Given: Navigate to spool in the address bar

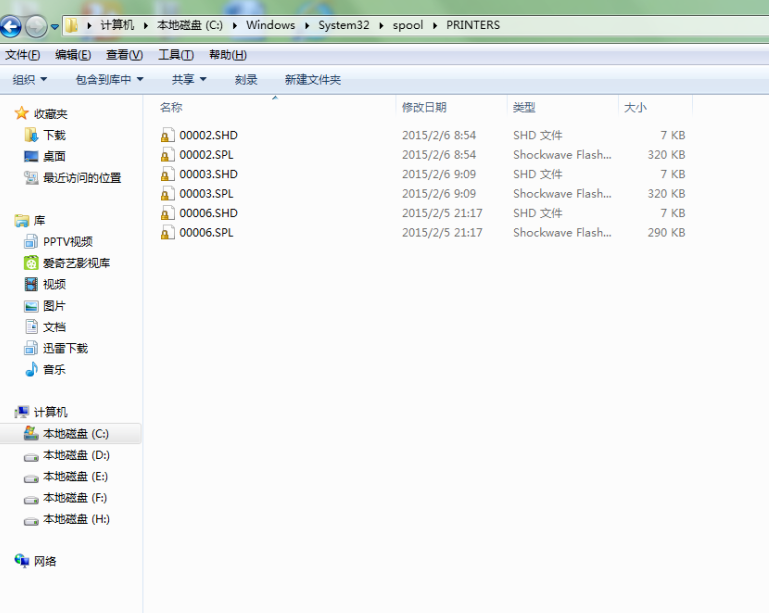Looking at the screenshot, I should click(408, 25).
